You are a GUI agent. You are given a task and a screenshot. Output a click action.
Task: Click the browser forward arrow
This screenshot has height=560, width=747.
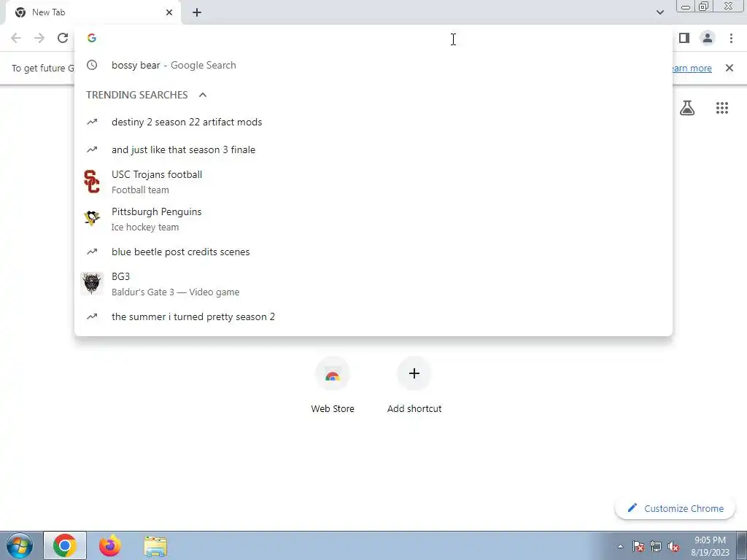39,38
